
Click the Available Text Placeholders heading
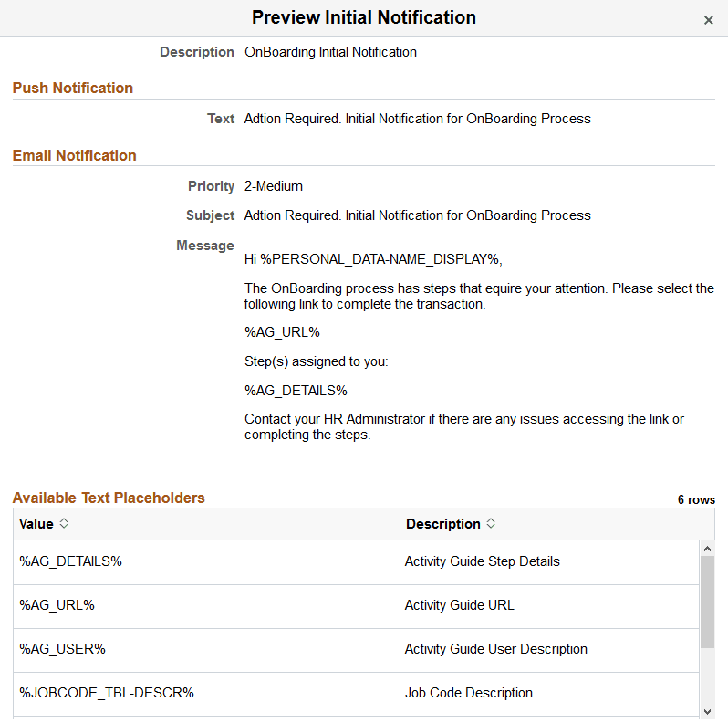[x=109, y=498]
